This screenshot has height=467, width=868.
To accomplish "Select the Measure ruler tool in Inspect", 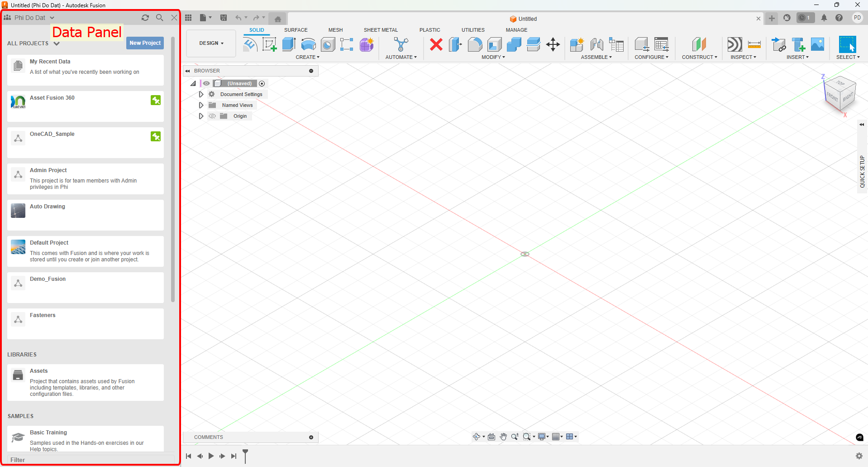I will [x=754, y=44].
